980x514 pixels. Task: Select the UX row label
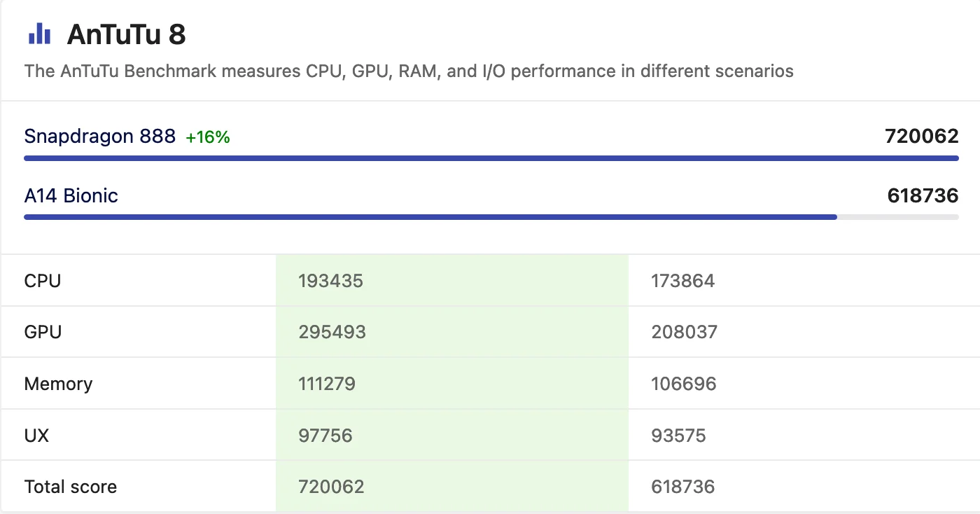tap(36, 436)
